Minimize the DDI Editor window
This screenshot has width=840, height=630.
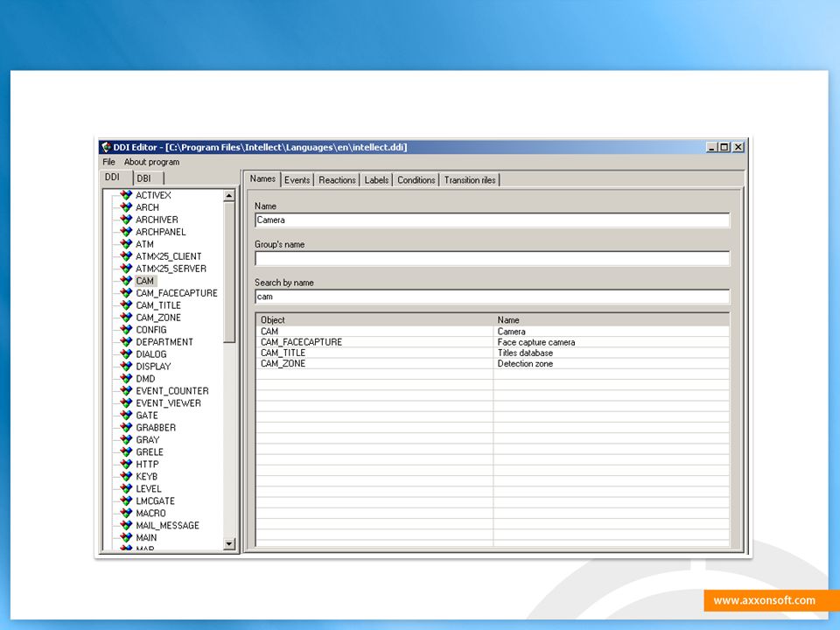click(x=712, y=147)
